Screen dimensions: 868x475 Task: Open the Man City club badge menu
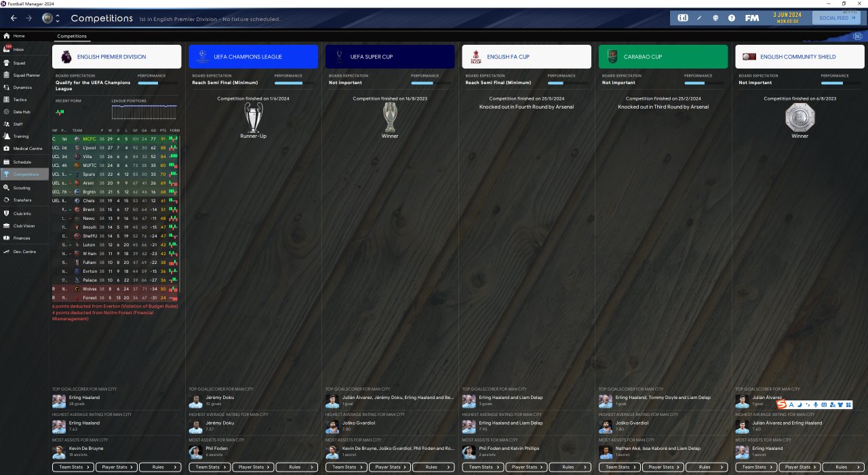coord(47,18)
